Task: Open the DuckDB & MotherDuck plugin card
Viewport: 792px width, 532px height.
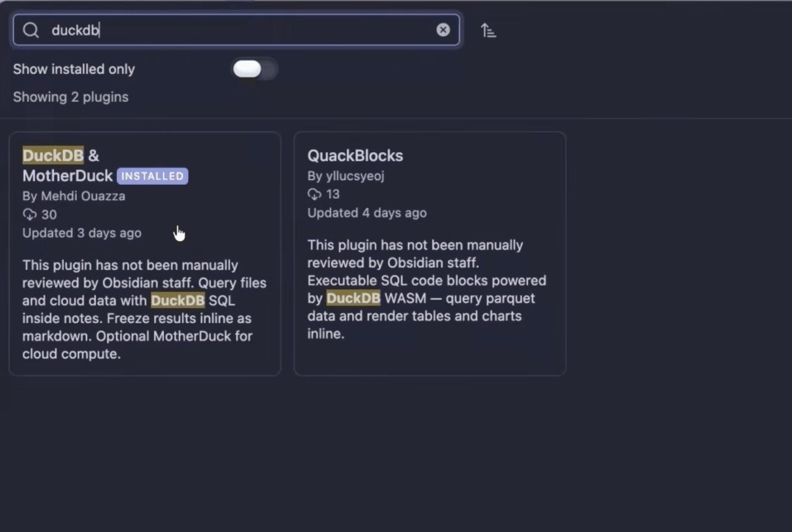Action: point(145,253)
